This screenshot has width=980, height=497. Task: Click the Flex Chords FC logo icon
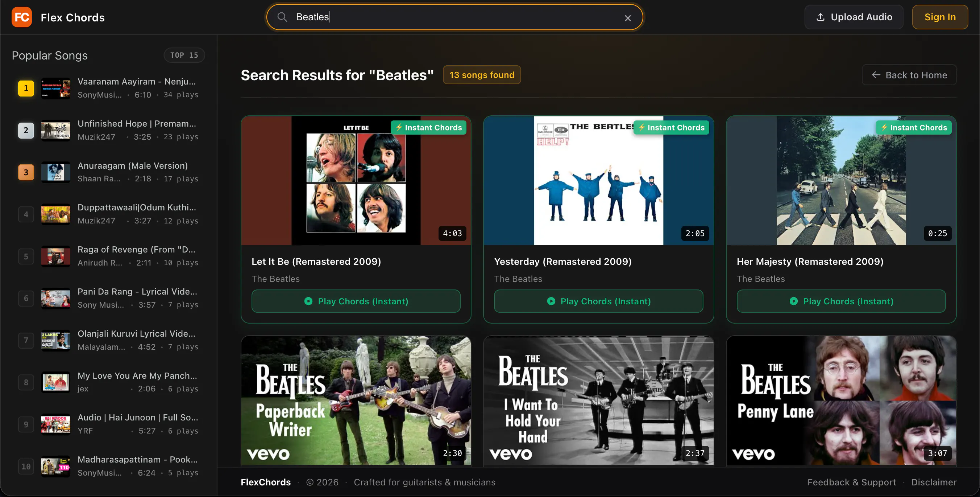(x=22, y=17)
